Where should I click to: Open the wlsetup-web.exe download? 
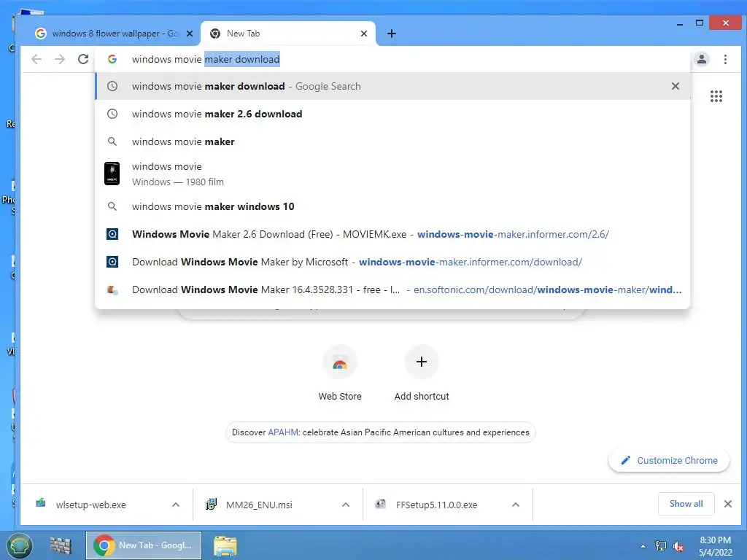(91, 505)
